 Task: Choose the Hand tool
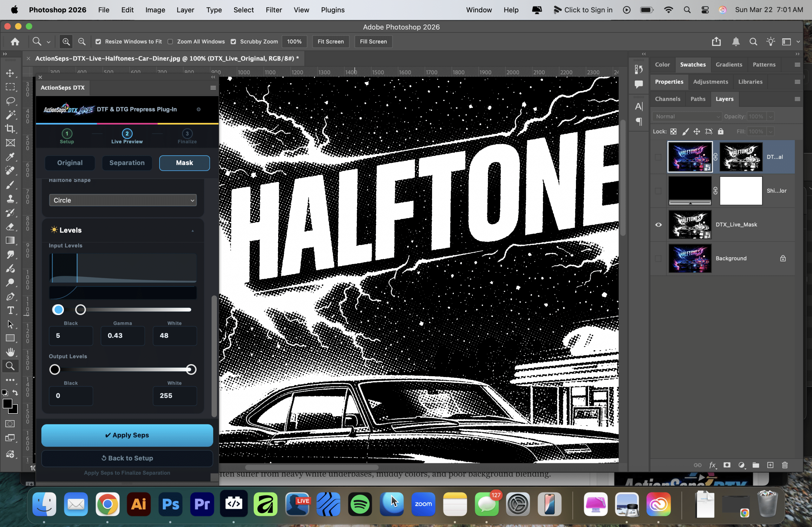(x=10, y=352)
